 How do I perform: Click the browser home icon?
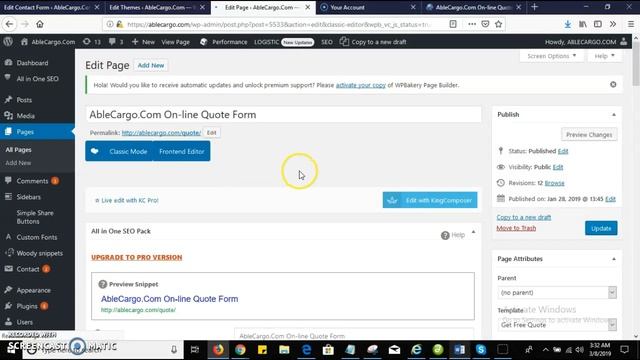pyautogui.click(x=40, y=24)
